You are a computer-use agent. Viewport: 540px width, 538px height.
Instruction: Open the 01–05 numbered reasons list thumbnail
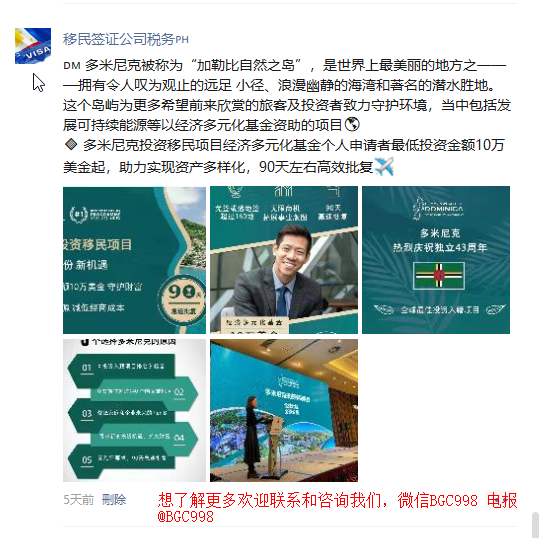click(134, 410)
